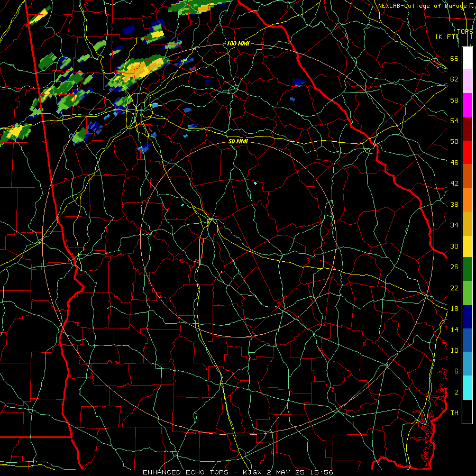Click the '38' legend value
Screen dimensions: 476x476
click(454, 205)
